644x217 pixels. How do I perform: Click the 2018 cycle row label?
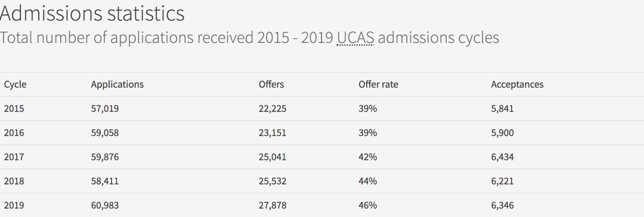pos(14,181)
